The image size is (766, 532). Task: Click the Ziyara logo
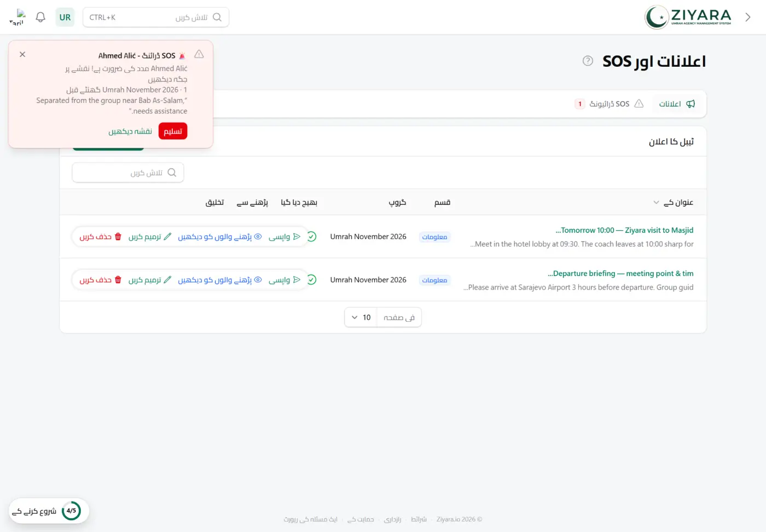(688, 17)
